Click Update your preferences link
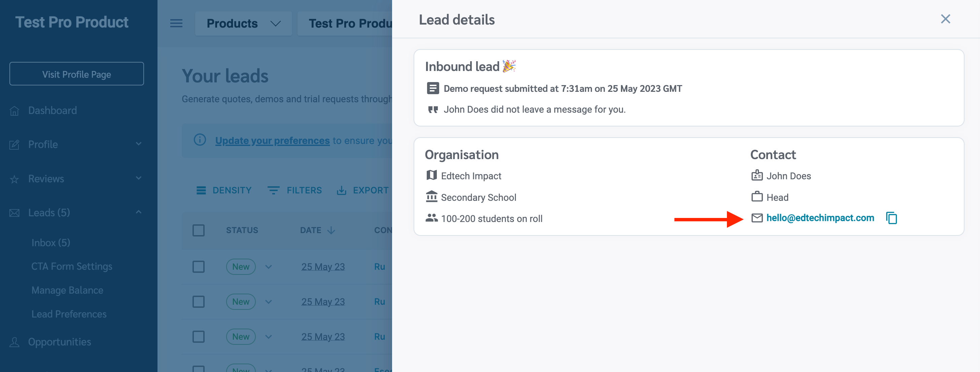Viewport: 980px width, 372px height. click(x=272, y=141)
